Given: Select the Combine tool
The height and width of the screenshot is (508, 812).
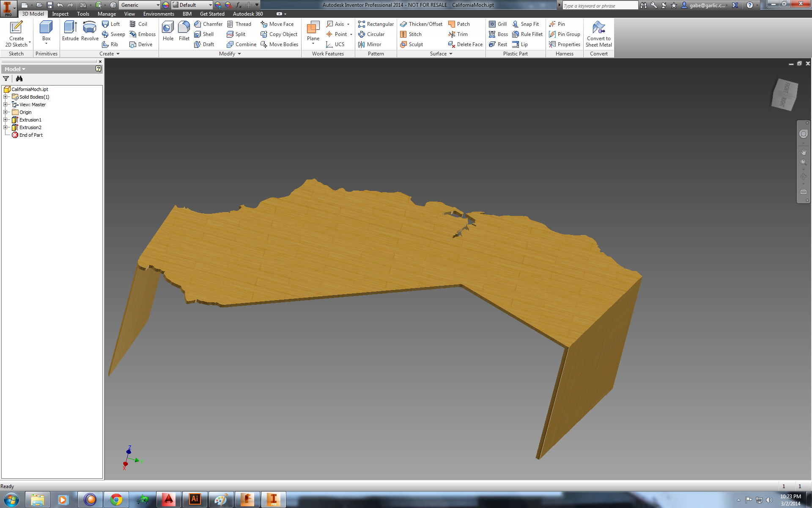Looking at the screenshot, I should (x=241, y=44).
